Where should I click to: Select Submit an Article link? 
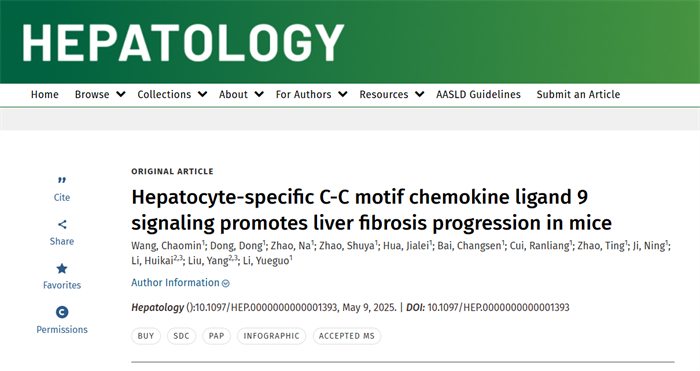[578, 95]
